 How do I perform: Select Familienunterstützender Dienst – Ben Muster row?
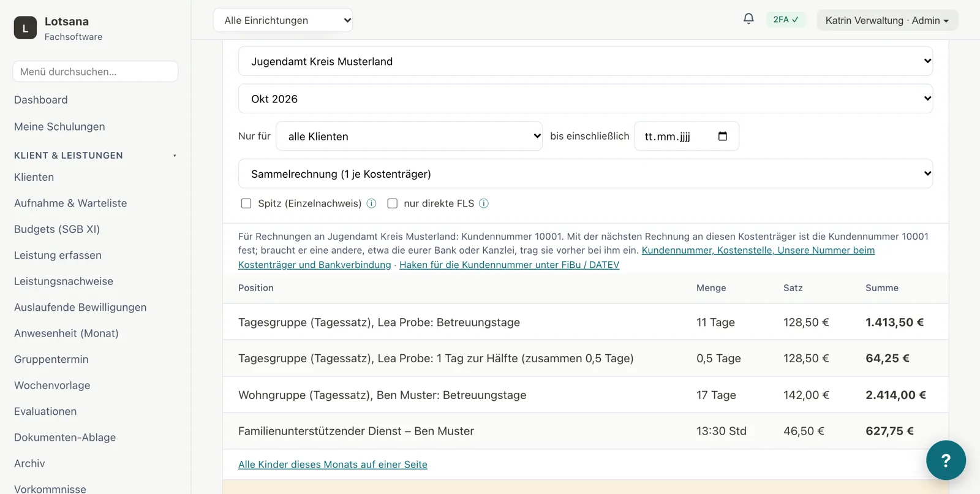click(x=586, y=431)
